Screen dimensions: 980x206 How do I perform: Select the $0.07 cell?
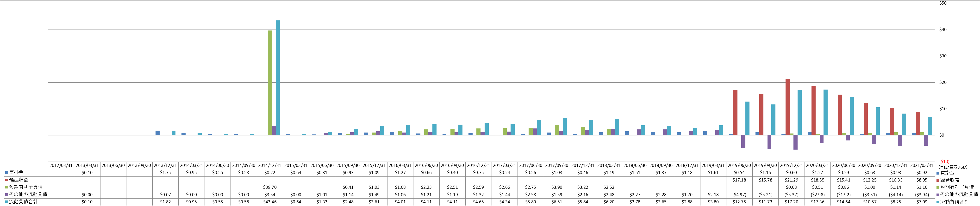coord(165,195)
